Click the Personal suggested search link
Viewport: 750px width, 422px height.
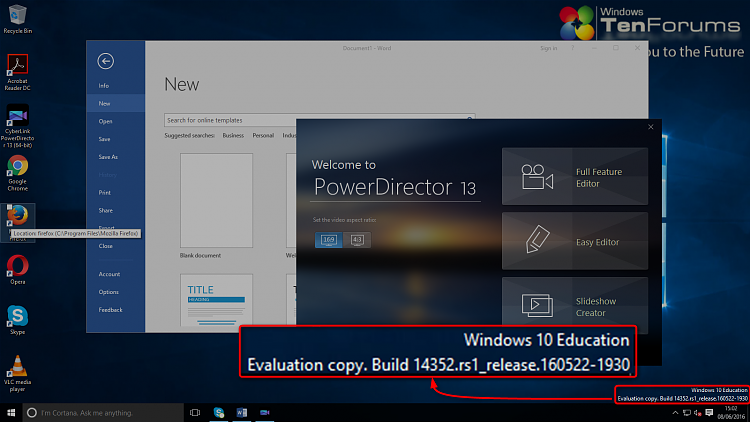[263, 135]
